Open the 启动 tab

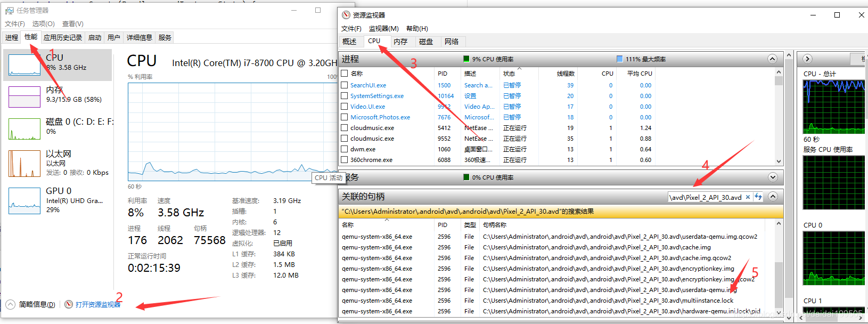[x=95, y=38]
